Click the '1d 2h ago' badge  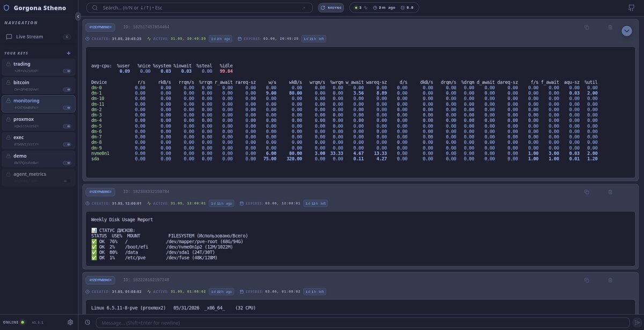point(221,39)
